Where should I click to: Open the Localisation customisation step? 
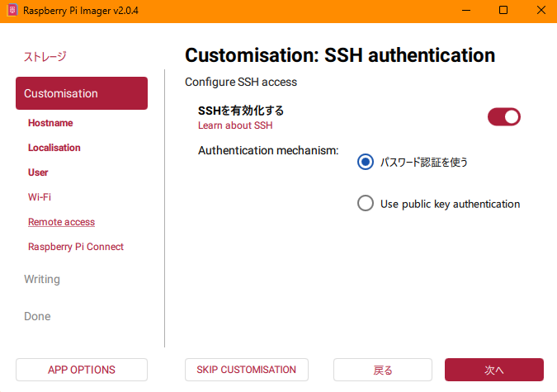tap(54, 148)
